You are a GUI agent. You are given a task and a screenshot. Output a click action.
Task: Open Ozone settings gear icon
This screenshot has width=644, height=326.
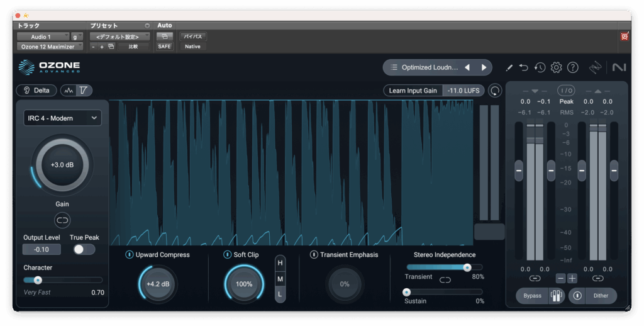pos(556,67)
